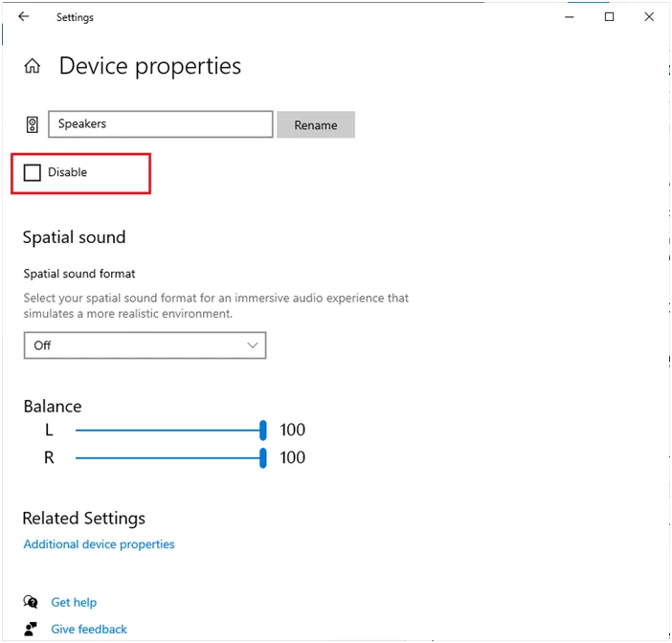
Task: Click the L balance slider handle
Action: [x=263, y=430]
